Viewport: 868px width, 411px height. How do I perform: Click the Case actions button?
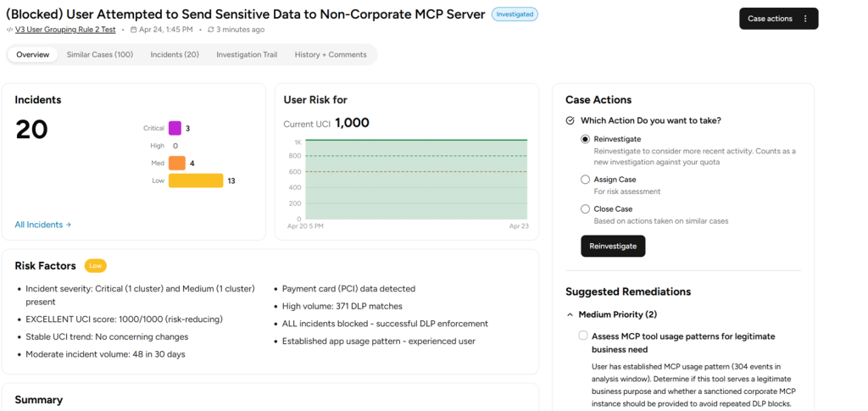(x=778, y=19)
